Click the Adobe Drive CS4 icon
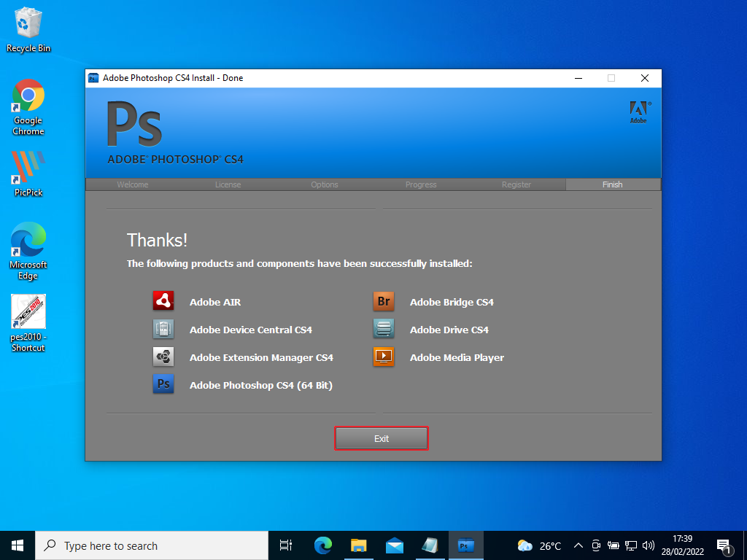747x560 pixels. pyautogui.click(x=384, y=329)
